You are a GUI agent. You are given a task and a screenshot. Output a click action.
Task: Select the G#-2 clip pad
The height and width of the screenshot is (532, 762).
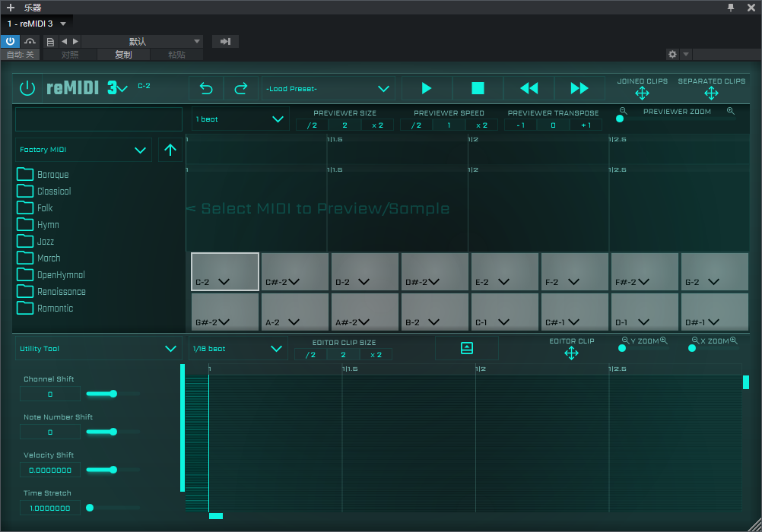click(x=225, y=312)
